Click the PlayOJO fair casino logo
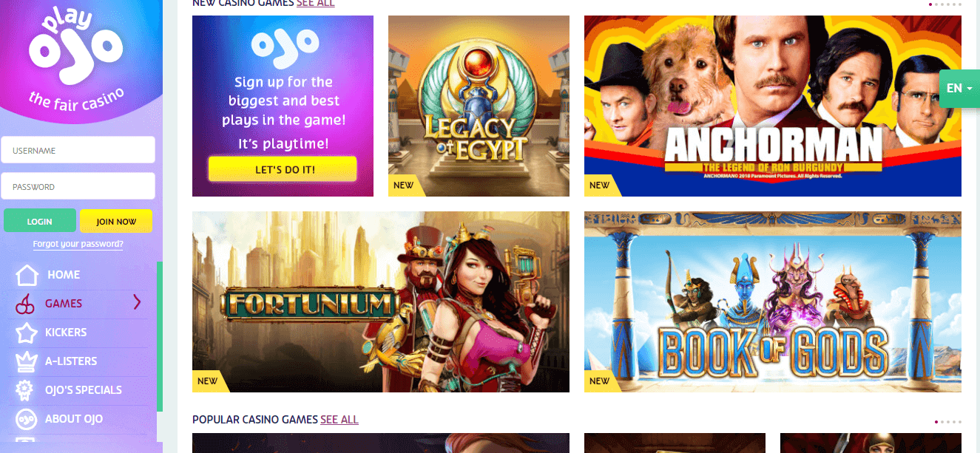 pyautogui.click(x=76, y=58)
